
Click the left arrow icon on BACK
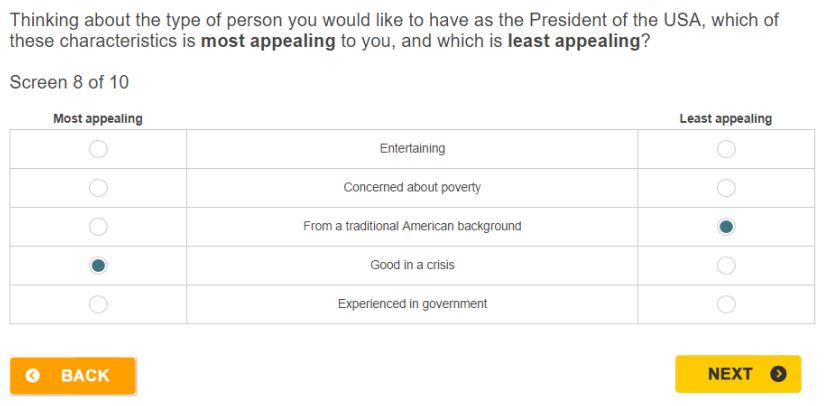33,376
